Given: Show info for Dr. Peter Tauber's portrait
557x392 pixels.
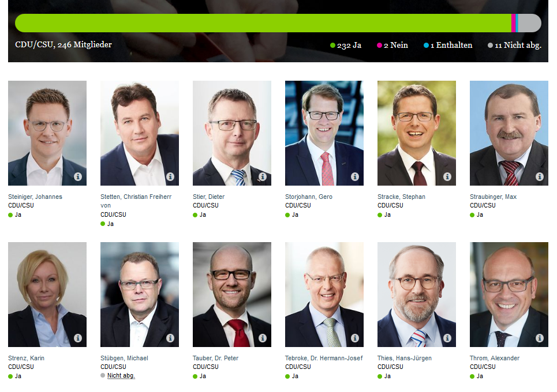Looking at the screenshot, I should (x=263, y=338).
